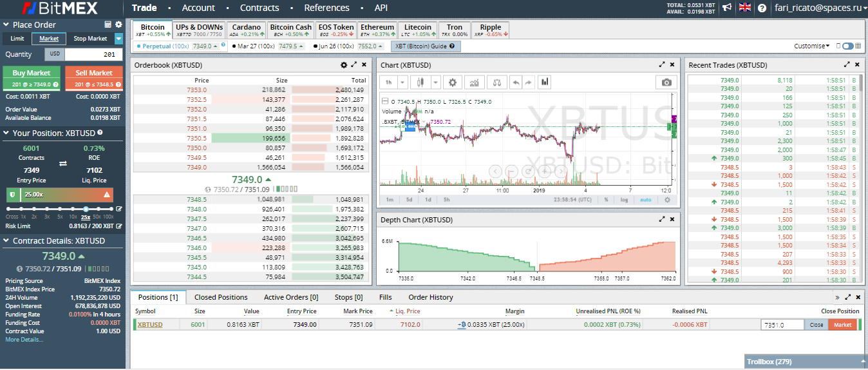Toggle percent scale on chart
Image resolution: width=868 pixels, height=370 pixels.
pos(606,200)
